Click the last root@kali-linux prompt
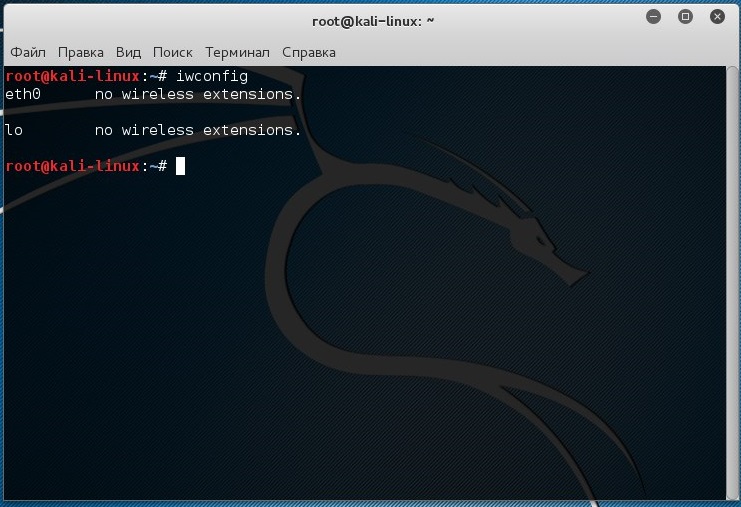The image size is (741, 507). [x=86, y=166]
